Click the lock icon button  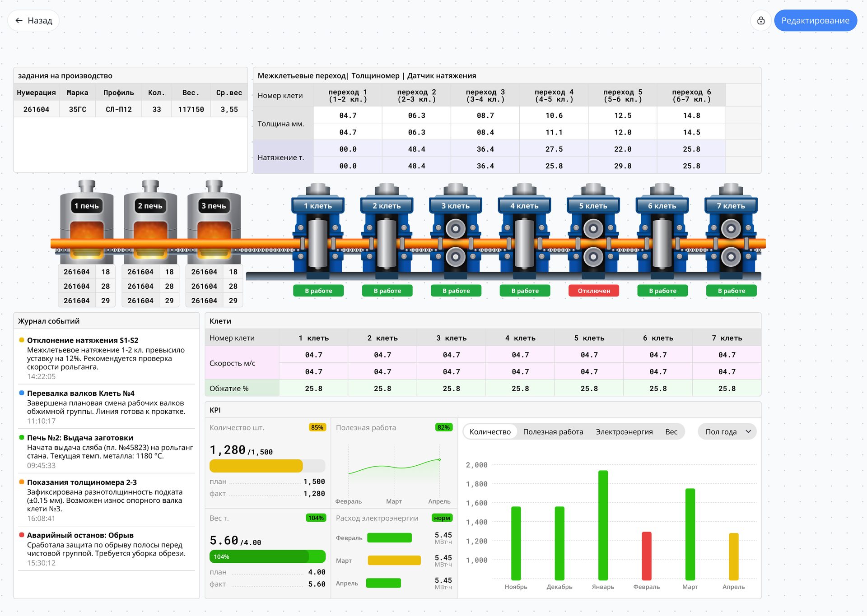(x=761, y=21)
